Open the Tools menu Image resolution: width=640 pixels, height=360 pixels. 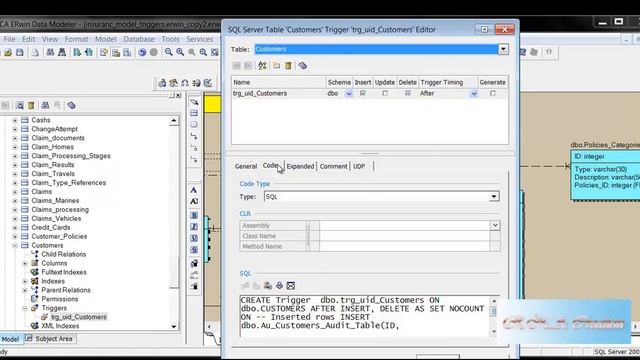click(x=171, y=39)
